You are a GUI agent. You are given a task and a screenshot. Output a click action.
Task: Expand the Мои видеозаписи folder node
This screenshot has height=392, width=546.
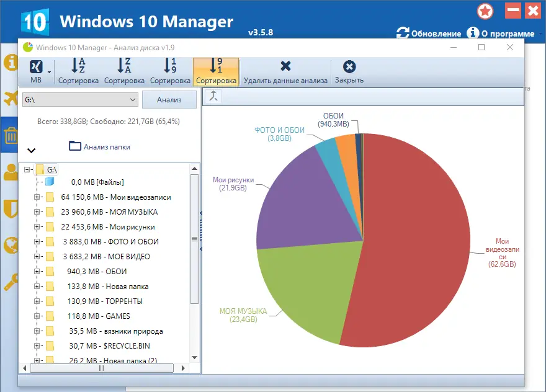(x=37, y=197)
